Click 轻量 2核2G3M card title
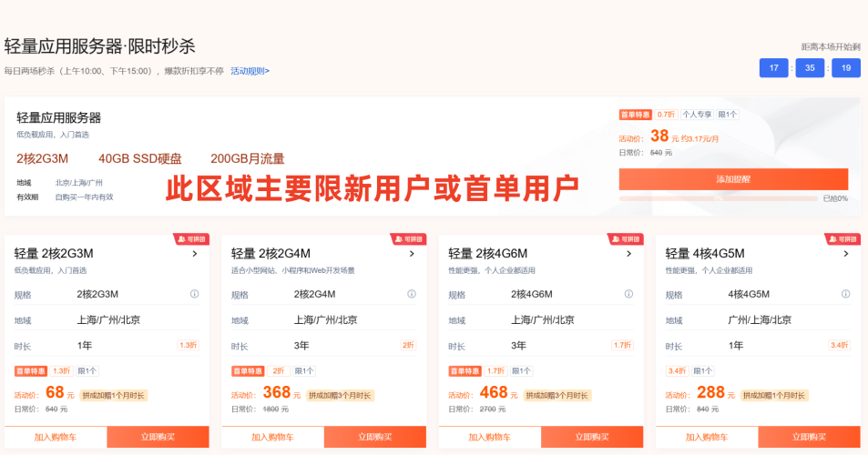 point(54,253)
